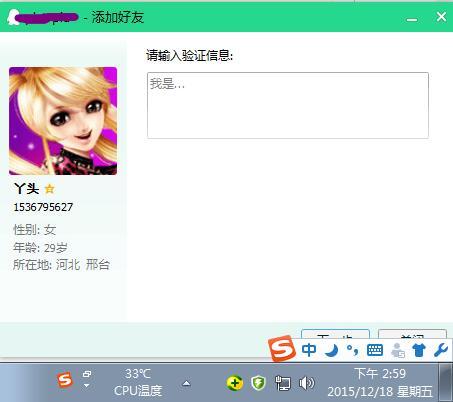453x402 pixels.
Task: Toggle the half-moon width icon
Action: coord(331,350)
